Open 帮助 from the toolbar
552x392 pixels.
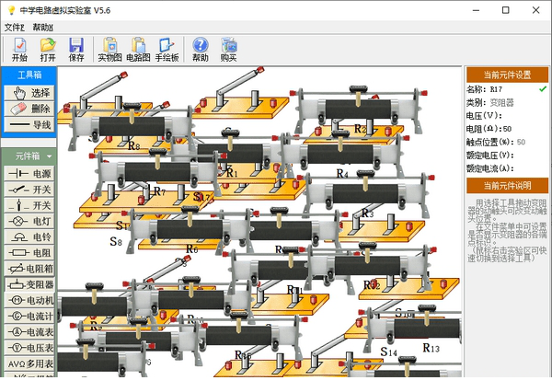tap(200, 50)
